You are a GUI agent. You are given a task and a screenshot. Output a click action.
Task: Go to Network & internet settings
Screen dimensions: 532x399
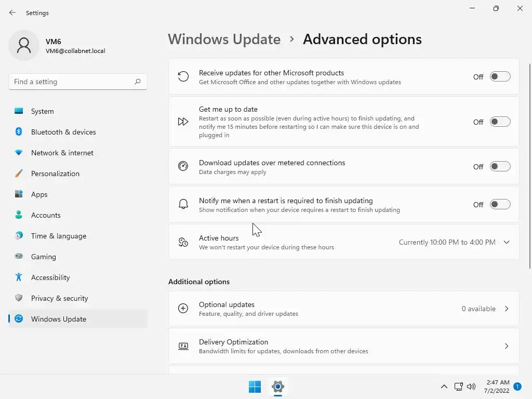(x=78, y=153)
